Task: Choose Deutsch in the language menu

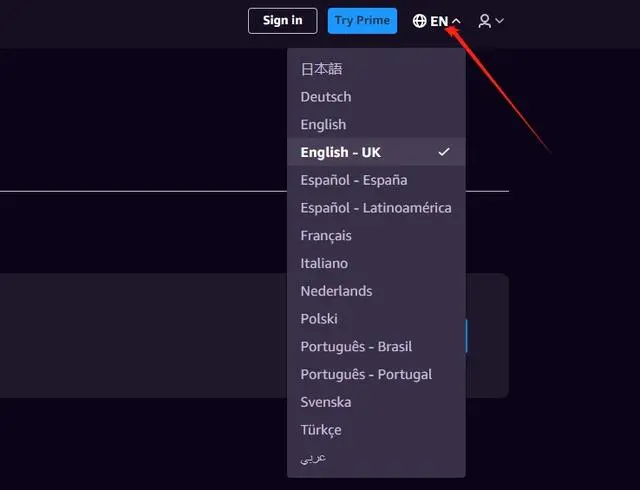Action: (x=376, y=97)
